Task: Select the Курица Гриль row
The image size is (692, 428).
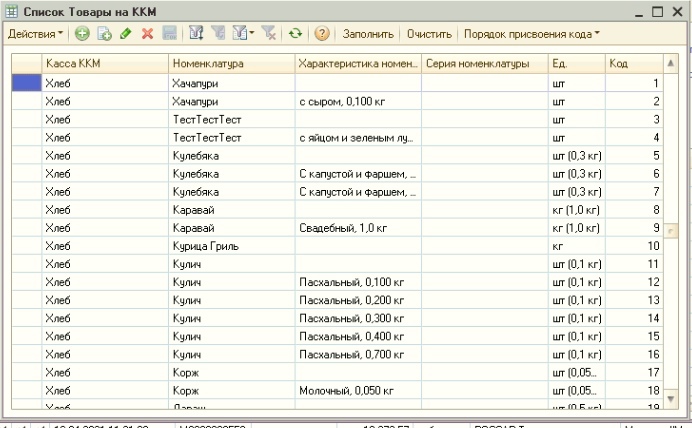Action: [x=208, y=245]
